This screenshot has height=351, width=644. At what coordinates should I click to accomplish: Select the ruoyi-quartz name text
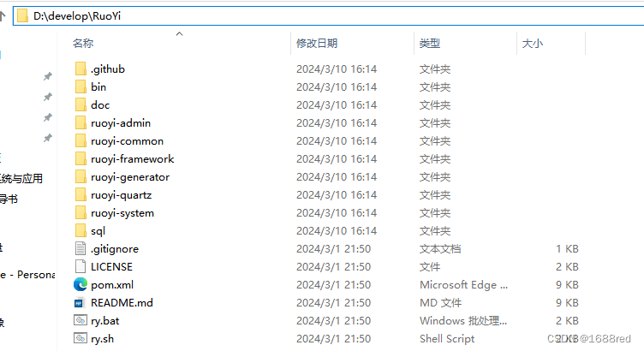tap(121, 195)
